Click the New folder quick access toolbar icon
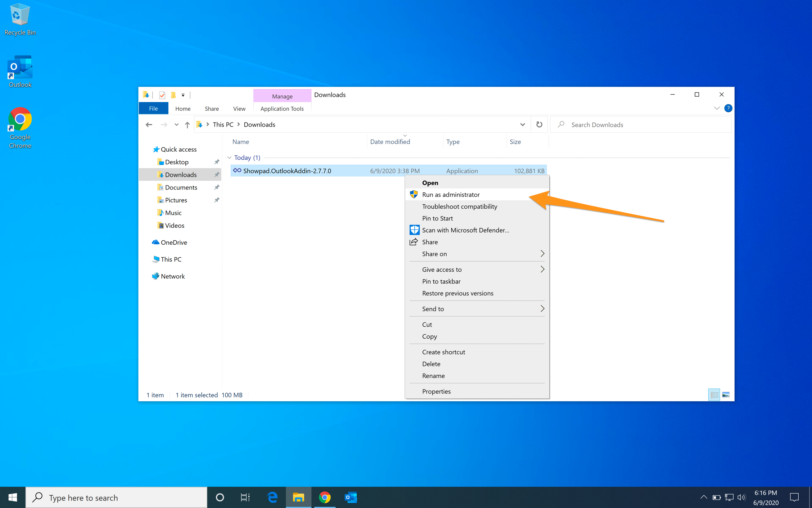The width and height of the screenshot is (812, 508). click(x=173, y=95)
